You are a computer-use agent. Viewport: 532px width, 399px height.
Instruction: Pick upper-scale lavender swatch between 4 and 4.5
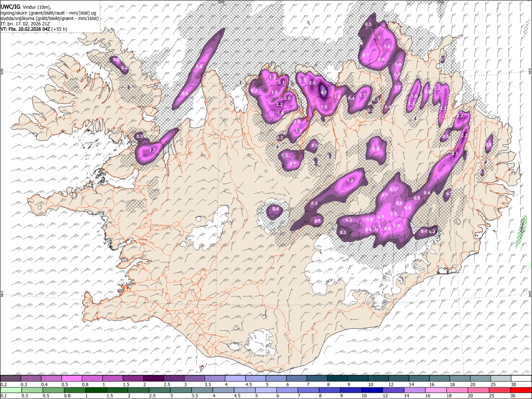tap(235, 379)
